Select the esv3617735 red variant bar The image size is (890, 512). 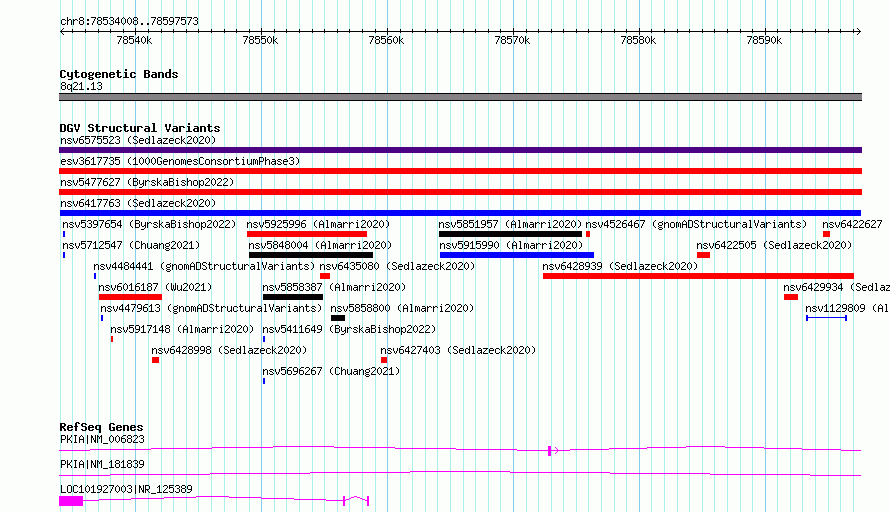coord(460,171)
